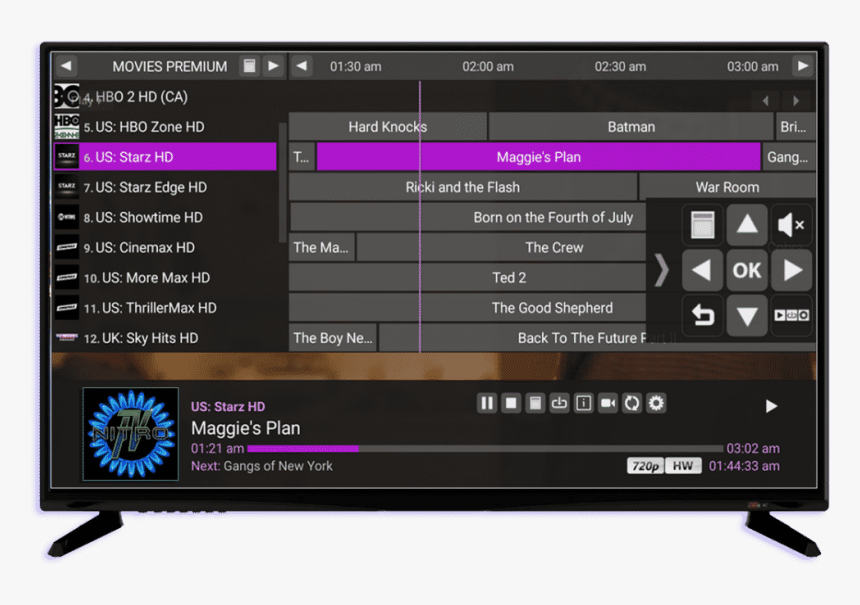Go back using the return arrow

(x=702, y=315)
